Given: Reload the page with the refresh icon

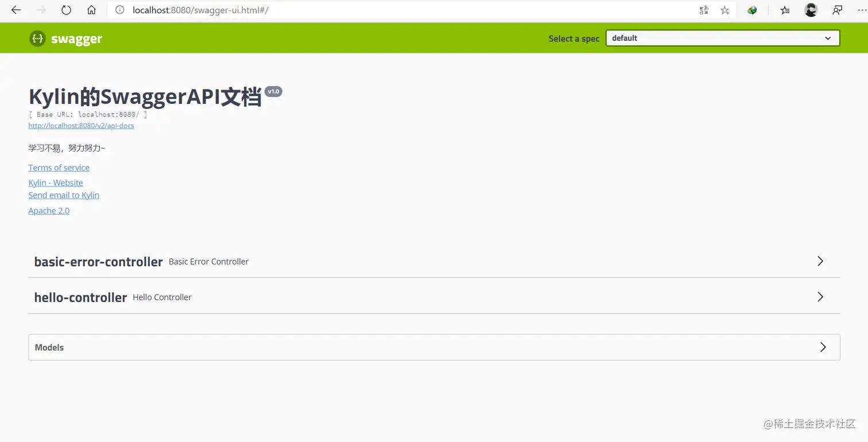Looking at the screenshot, I should (x=66, y=10).
